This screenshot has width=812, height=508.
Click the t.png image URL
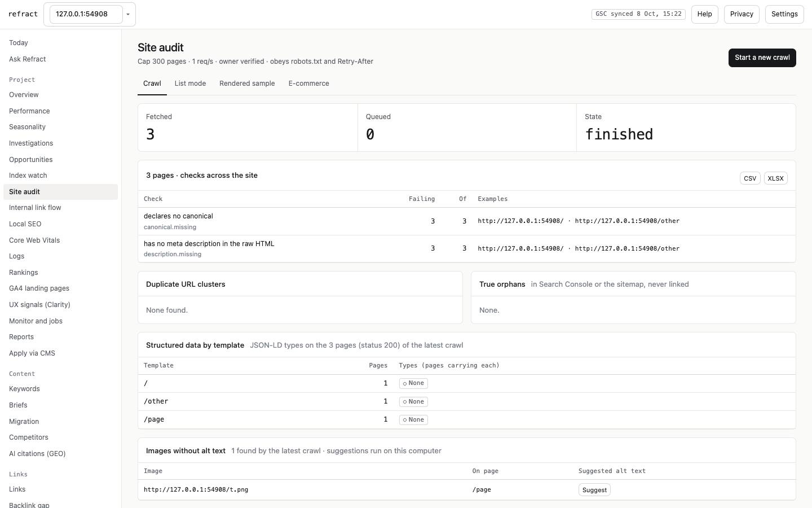pyautogui.click(x=196, y=490)
